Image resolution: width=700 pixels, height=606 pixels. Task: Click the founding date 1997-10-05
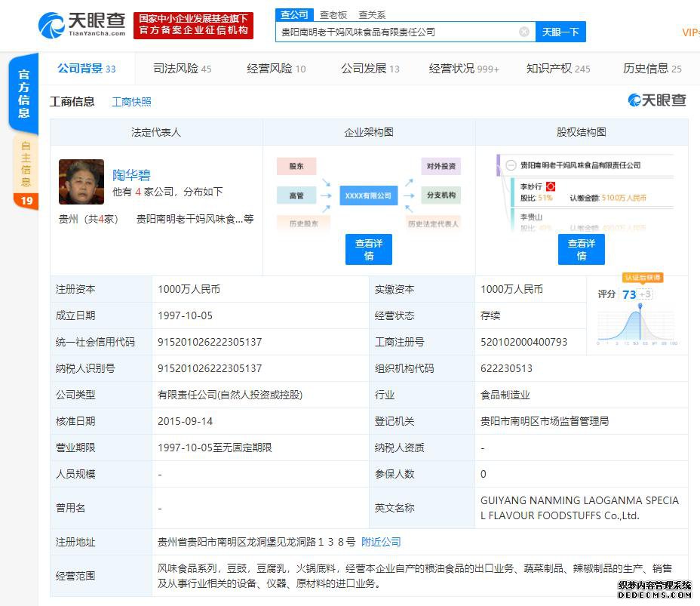(x=185, y=315)
